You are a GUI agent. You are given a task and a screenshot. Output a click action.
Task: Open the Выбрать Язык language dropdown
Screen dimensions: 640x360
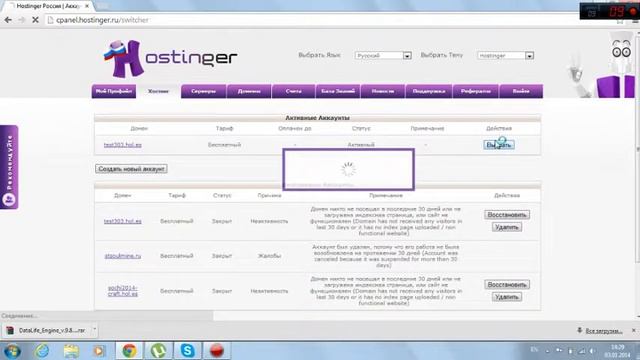pyautogui.click(x=383, y=56)
